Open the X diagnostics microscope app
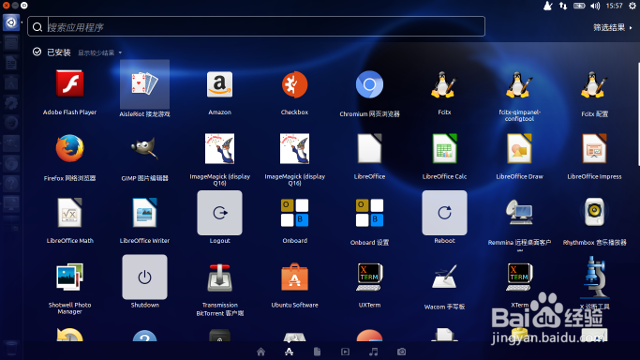Image resolution: width=640 pixels, height=360 pixels. (594, 277)
